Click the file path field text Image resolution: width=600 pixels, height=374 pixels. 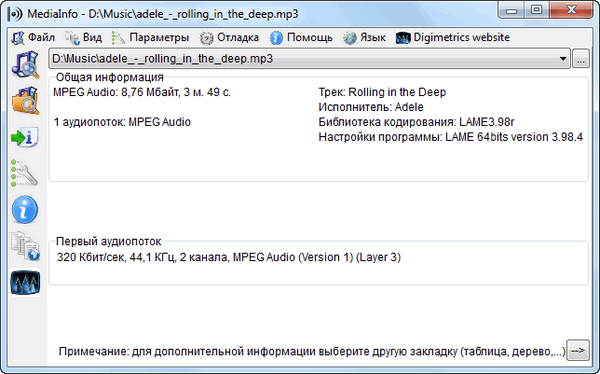pyautogui.click(x=162, y=59)
